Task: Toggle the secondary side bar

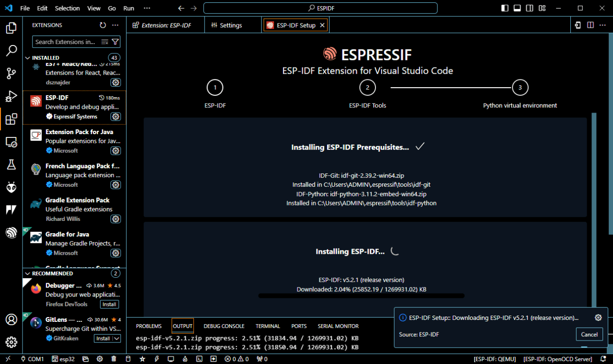Action: (530, 8)
